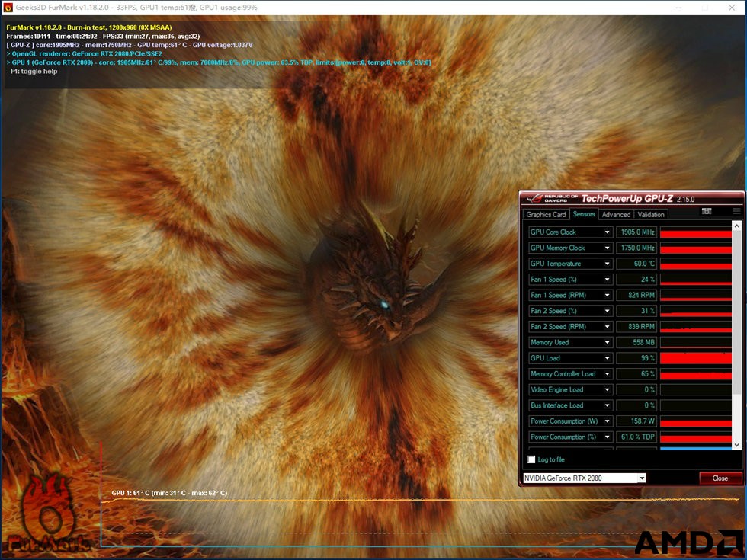Click the 65 % memory controller load value
The image size is (747, 560).
[637, 374]
